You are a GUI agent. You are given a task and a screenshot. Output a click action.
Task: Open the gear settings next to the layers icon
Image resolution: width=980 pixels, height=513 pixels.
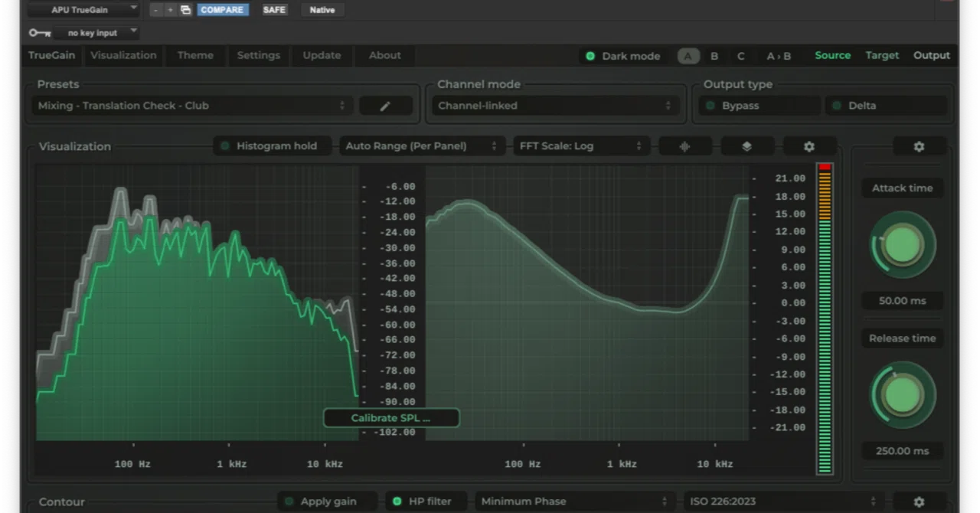809,146
